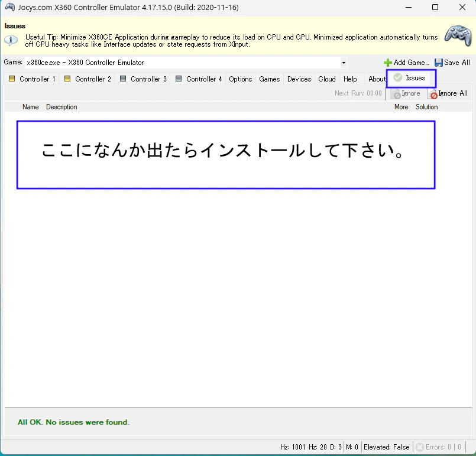Click 'Errors: 0' status text
476x456 pixels.
[x=438, y=447]
